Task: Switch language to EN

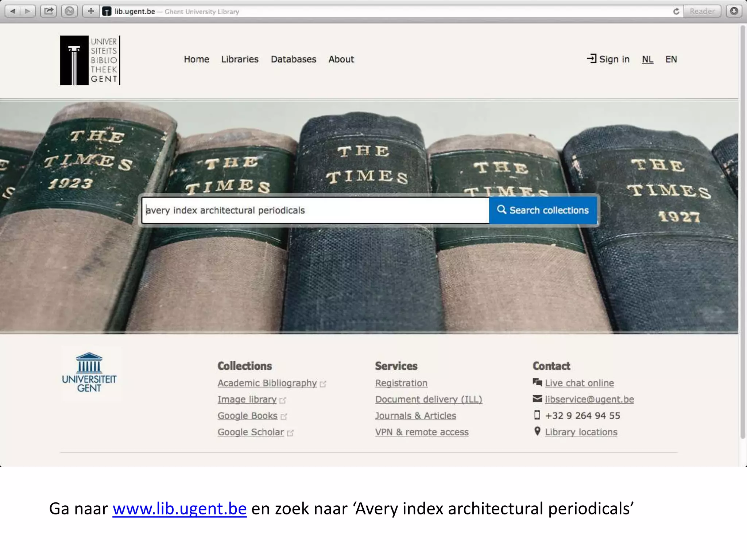Action: click(x=671, y=59)
